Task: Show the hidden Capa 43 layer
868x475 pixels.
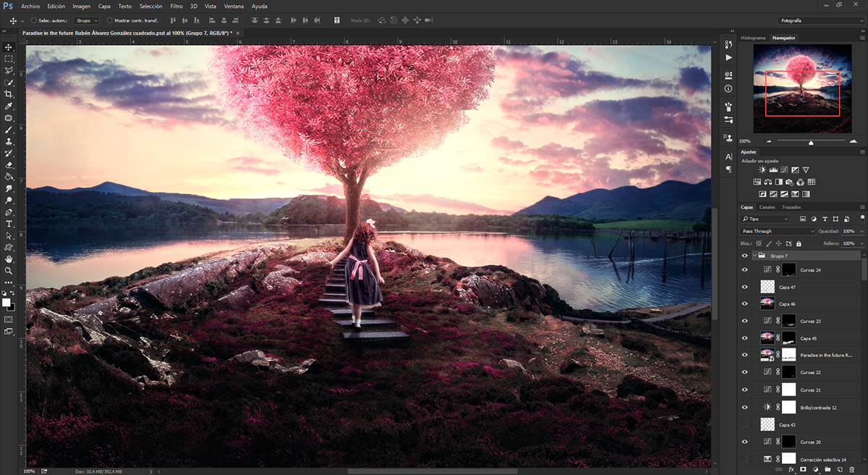Action: click(x=744, y=424)
